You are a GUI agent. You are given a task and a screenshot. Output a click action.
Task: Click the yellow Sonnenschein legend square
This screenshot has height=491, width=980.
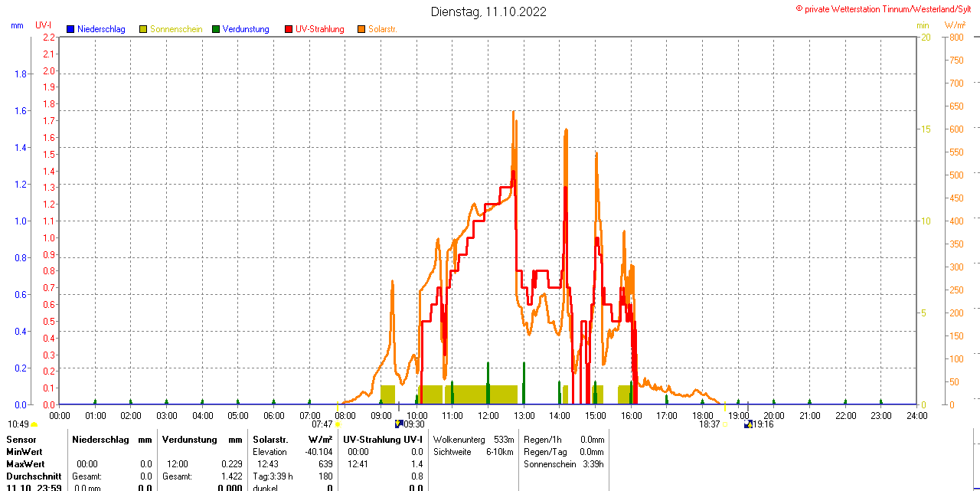[143, 29]
